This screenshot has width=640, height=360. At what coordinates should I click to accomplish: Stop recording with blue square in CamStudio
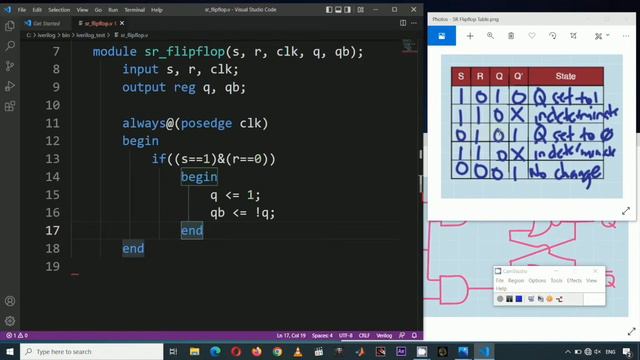point(519,299)
